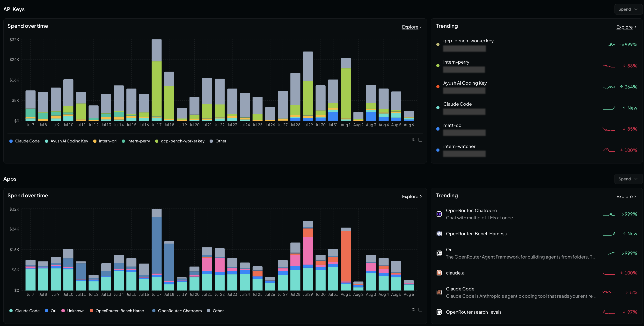
Task: Toggle side panel icon in Apps chart
Action: pos(420,310)
